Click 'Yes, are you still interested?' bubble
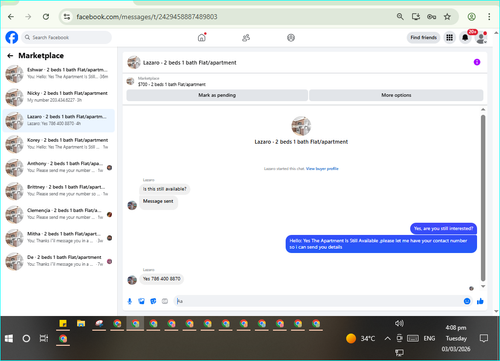Image resolution: width=500 pixels, height=361 pixels. tap(443, 229)
